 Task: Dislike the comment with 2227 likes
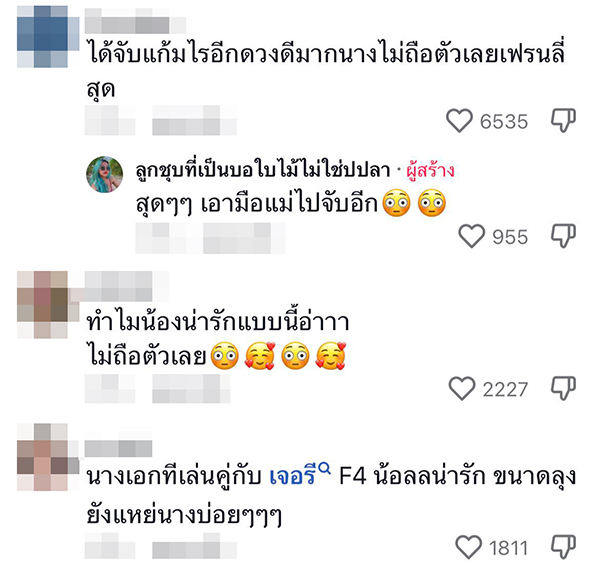(563, 389)
